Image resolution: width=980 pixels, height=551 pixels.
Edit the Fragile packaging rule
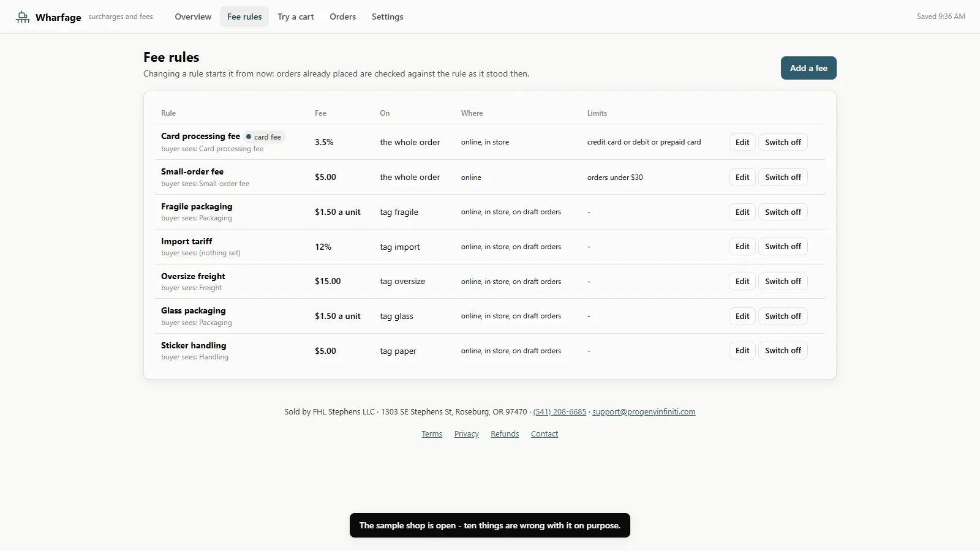tap(742, 212)
